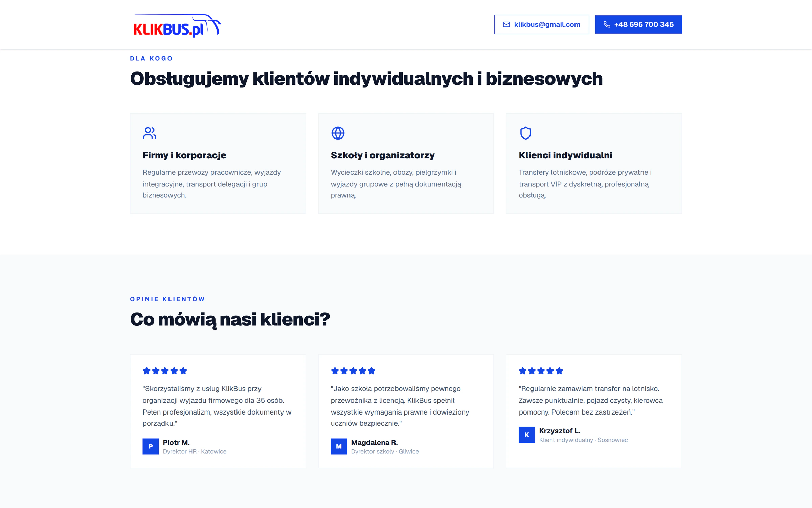Click the name Piotr M.
The image size is (812, 508).
[x=176, y=442]
